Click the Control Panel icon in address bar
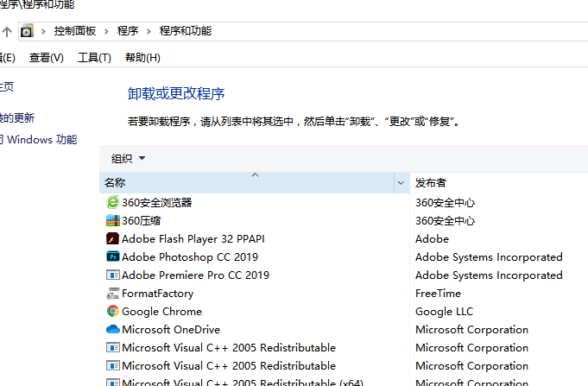Viewport: 588px width, 386px height. point(27,31)
